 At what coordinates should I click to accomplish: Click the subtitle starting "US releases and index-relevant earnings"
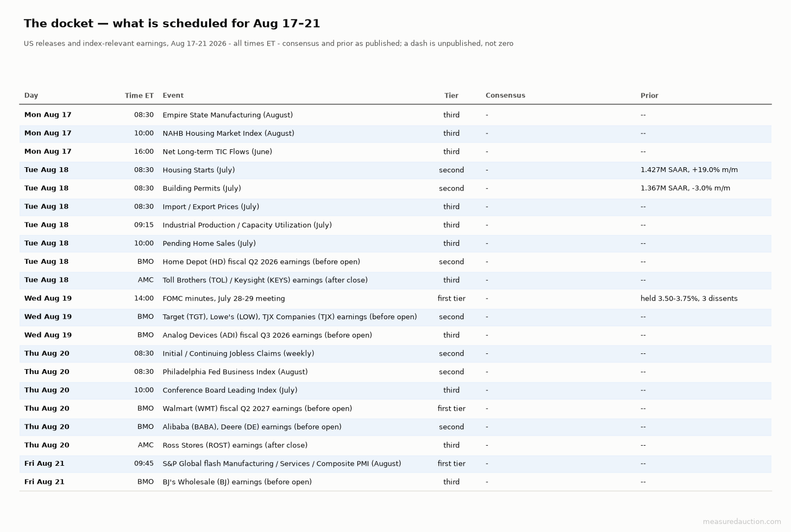(x=268, y=43)
